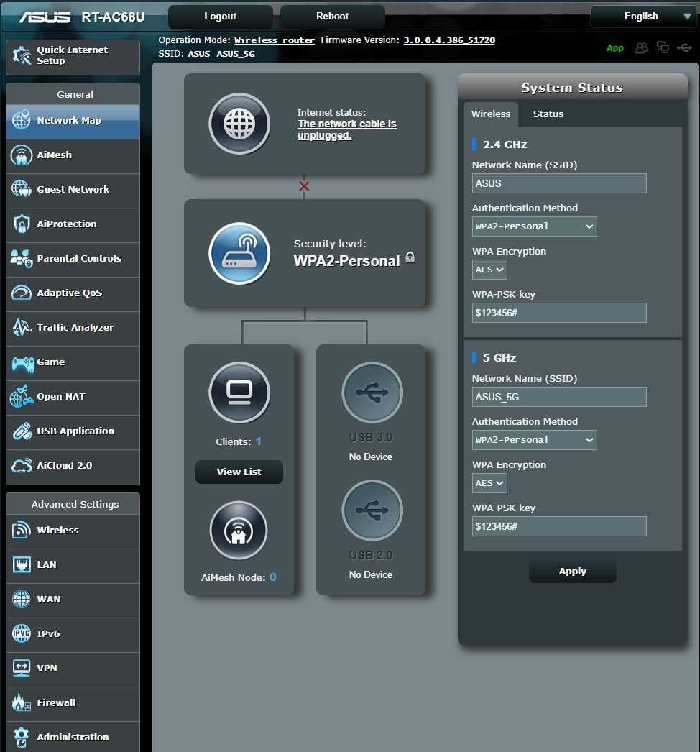Click the USB Application icon

pyautogui.click(x=22, y=431)
